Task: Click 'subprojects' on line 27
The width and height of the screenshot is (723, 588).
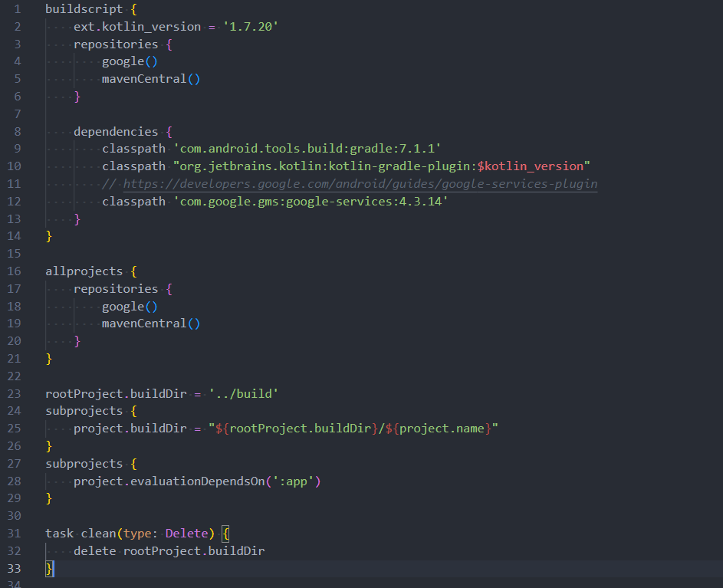Action: click(84, 464)
